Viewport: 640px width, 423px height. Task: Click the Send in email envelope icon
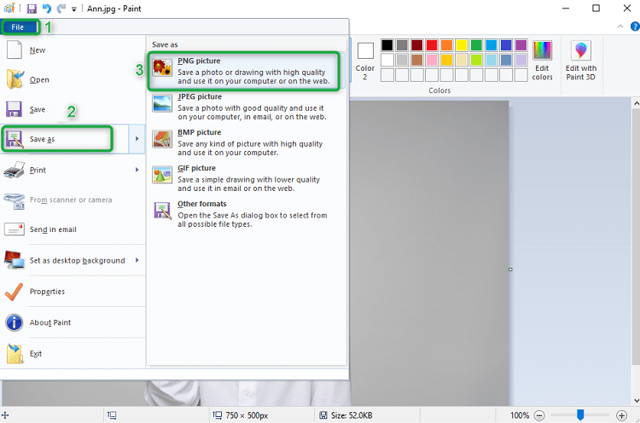pyautogui.click(x=14, y=229)
